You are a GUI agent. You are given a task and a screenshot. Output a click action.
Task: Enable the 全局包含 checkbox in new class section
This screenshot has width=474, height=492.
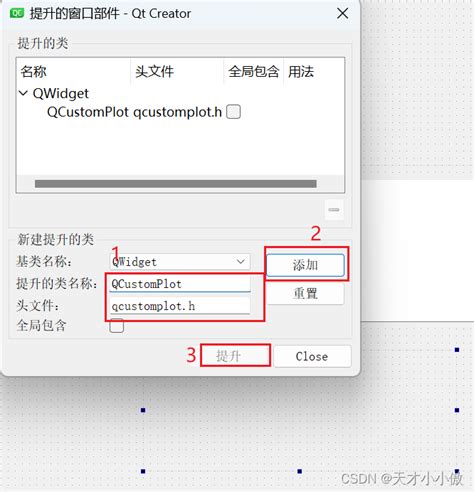point(117,326)
